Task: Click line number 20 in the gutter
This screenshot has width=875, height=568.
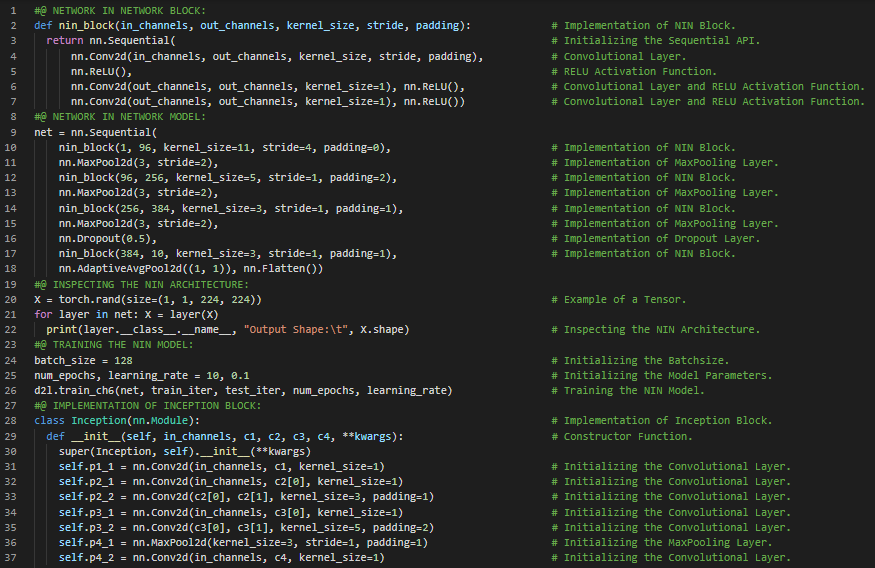Action: 10,299
